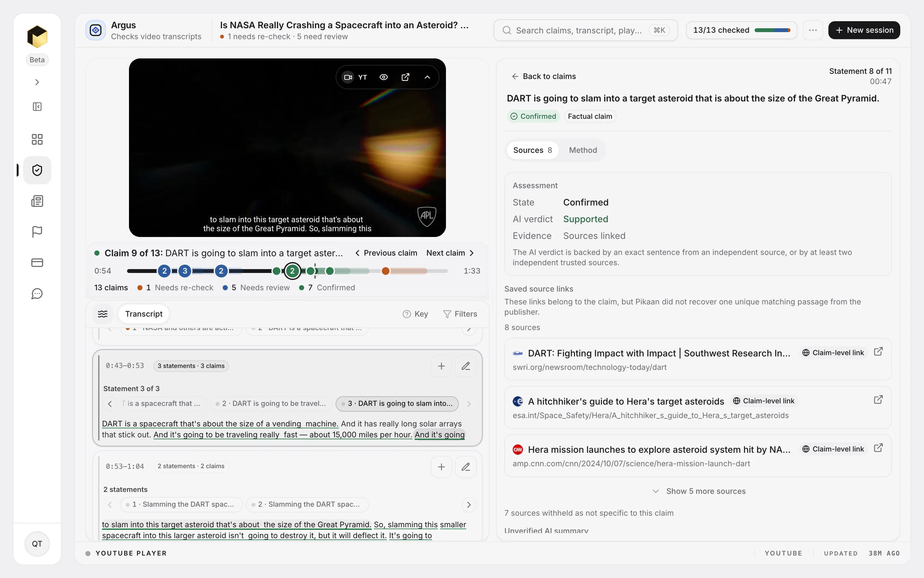The width and height of the screenshot is (924, 578).
Task: Toggle the eye visibility icon on the video
Action: [384, 77]
